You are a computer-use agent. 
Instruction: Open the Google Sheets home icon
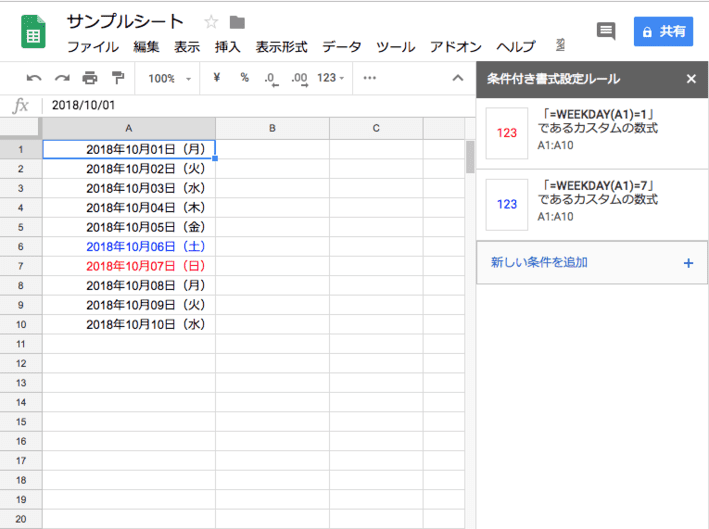pyautogui.click(x=33, y=32)
